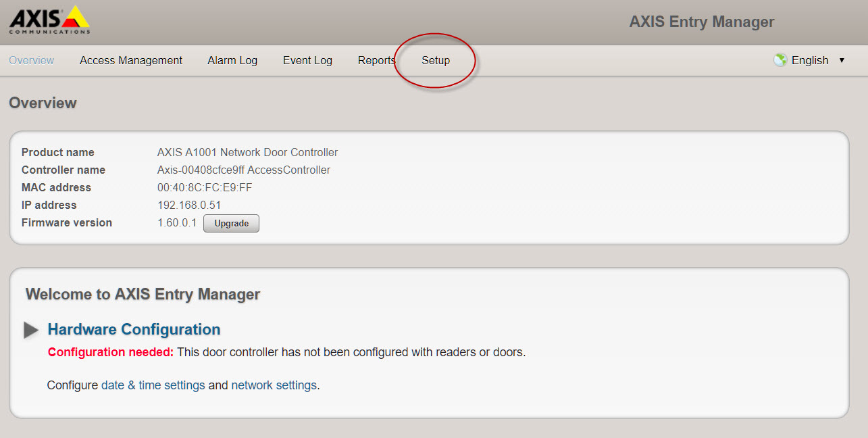Click firmware version number 1.60.0.1
Viewport: 868px width, 438px height.
point(177,223)
